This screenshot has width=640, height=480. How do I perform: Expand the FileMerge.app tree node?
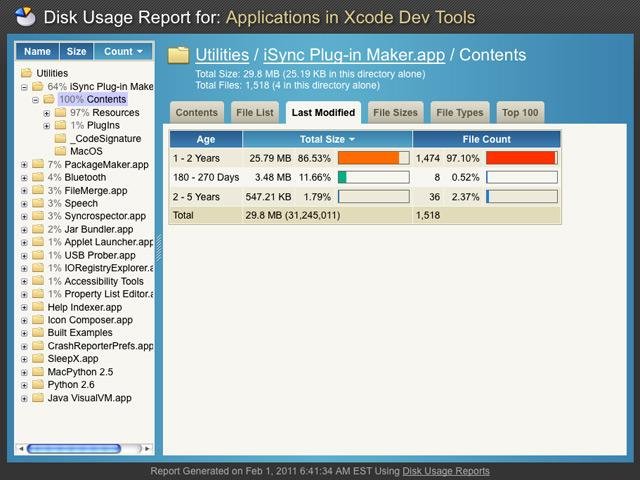pos(24,191)
